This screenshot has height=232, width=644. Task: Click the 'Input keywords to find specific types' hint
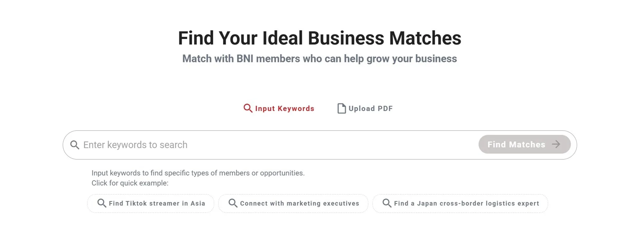[x=198, y=173]
